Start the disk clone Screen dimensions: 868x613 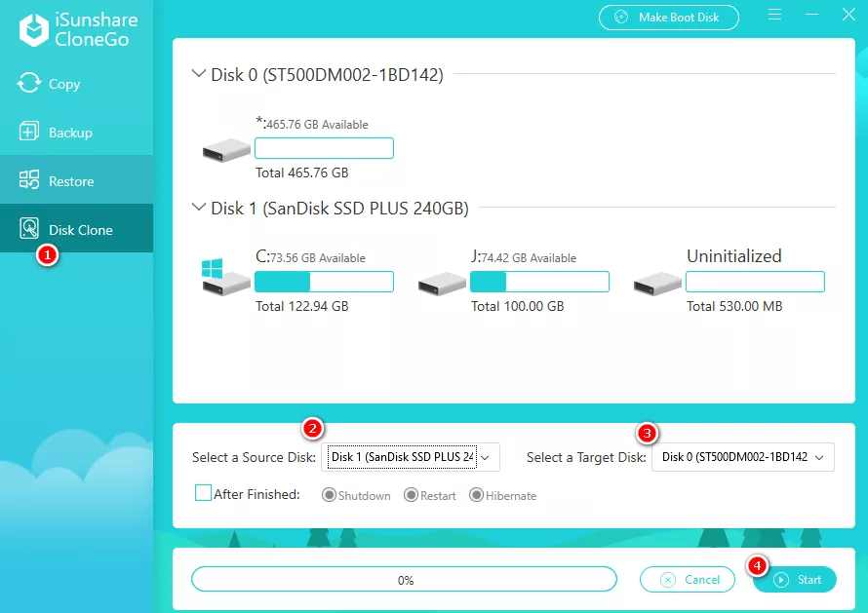coord(795,580)
